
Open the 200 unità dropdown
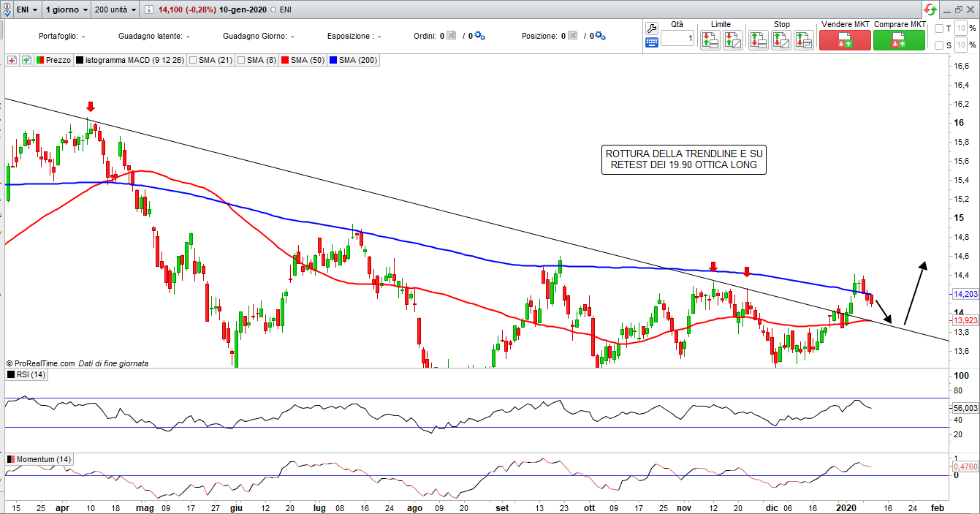coord(115,10)
